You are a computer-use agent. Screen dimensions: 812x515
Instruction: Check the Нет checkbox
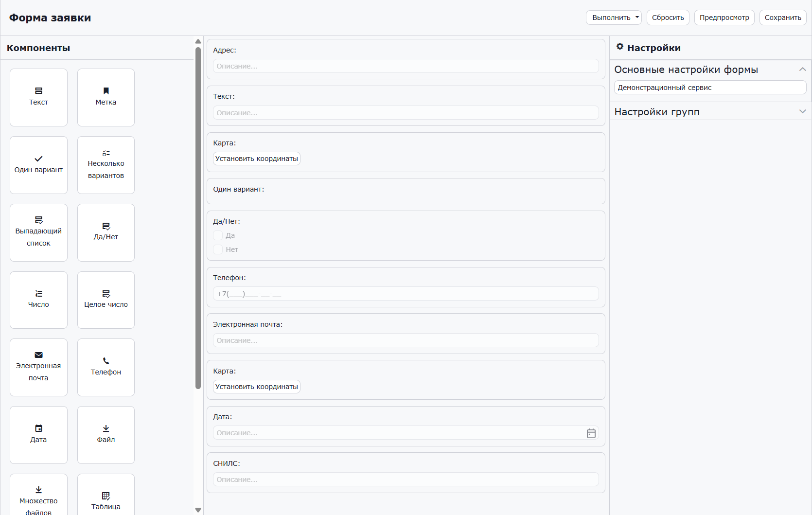(218, 249)
